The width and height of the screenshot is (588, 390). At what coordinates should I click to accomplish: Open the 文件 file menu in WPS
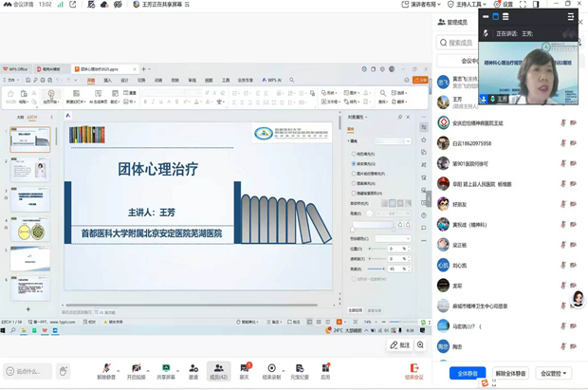[11, 81]
